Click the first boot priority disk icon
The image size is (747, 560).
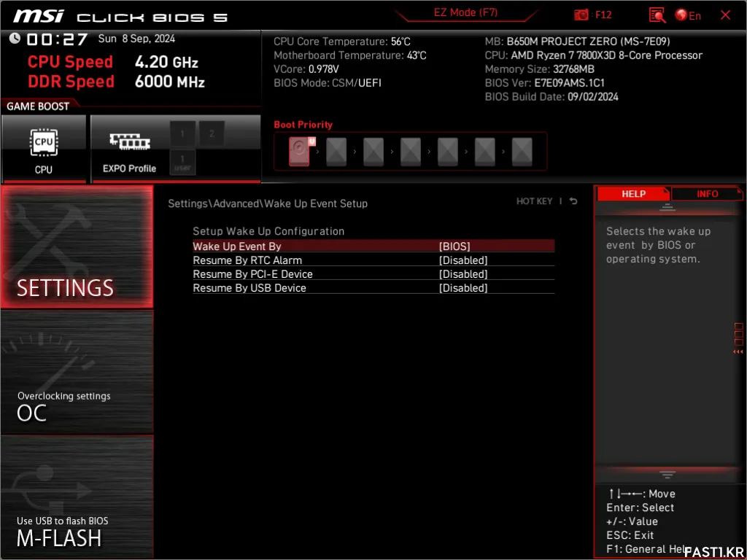pos(301,151)
